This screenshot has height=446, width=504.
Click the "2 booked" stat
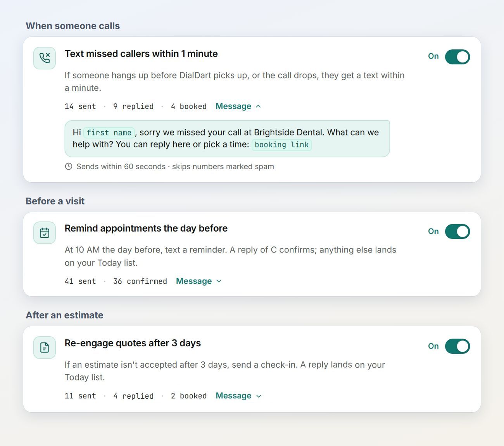pos(189,396)
